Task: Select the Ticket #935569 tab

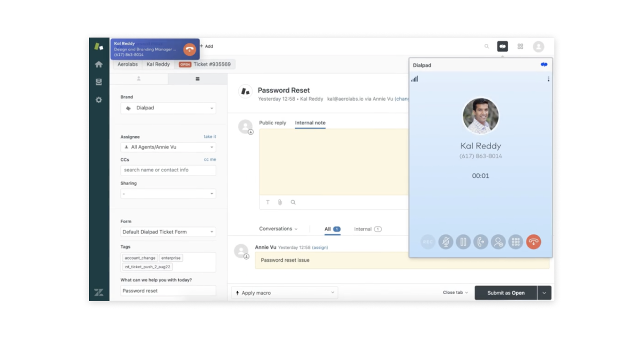Action: click(205, 64)
